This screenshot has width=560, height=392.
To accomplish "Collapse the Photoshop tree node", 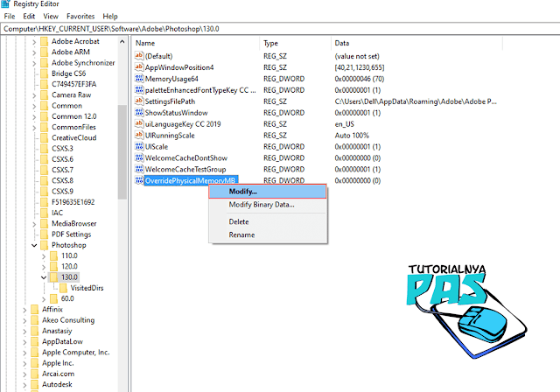I will click(34, 245).
